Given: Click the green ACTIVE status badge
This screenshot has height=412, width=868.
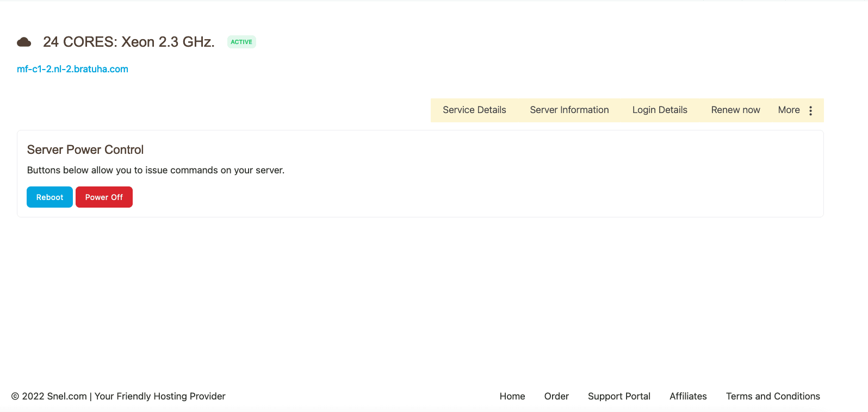Looking at the screenshot, I should pos(241,42).
